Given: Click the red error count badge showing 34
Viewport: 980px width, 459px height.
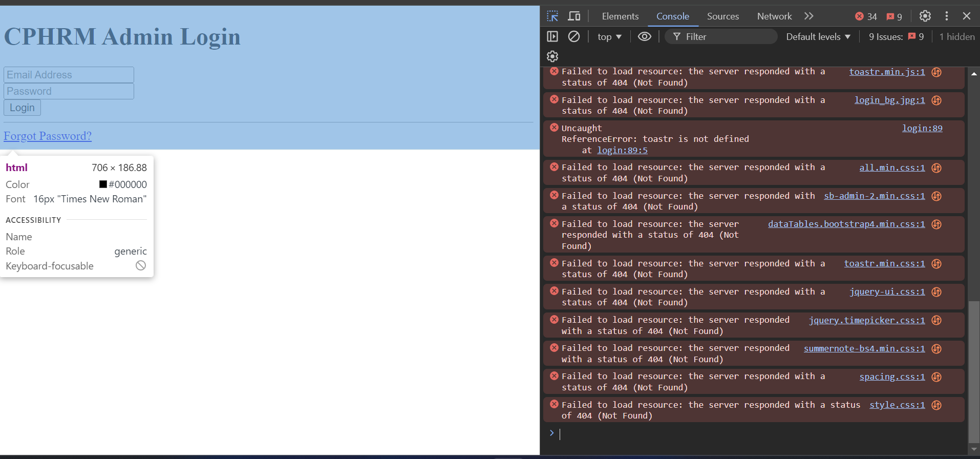Looking at the screenshot, I should pyautogui.click(x=866, y=16).
